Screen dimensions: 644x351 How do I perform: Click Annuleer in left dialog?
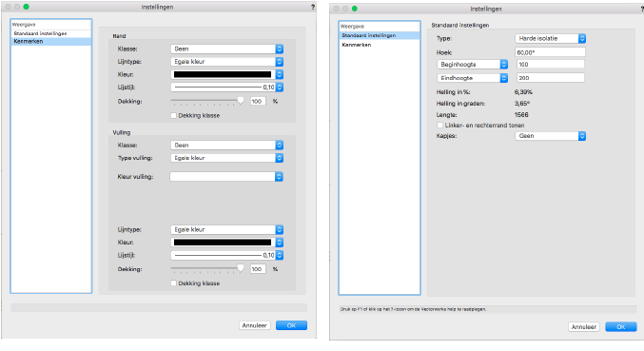(254, 325)
